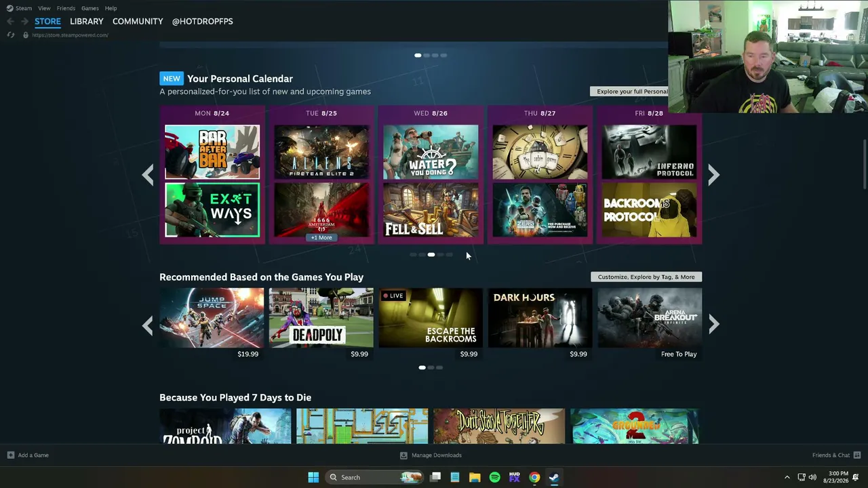Click the Friends & Chat icon
Screen dimensions: 868x488
pyautogui.click(x=857, y=455)
